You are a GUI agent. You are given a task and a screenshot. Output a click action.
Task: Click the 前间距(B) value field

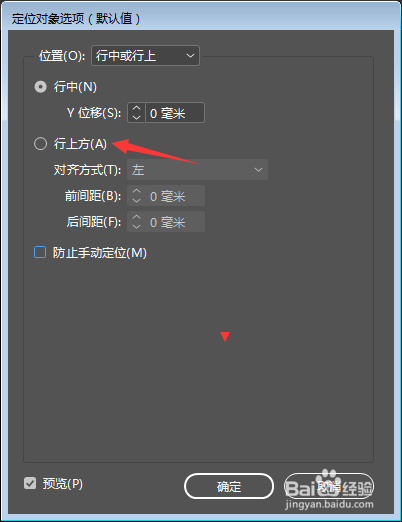click(x=175, y=196)
